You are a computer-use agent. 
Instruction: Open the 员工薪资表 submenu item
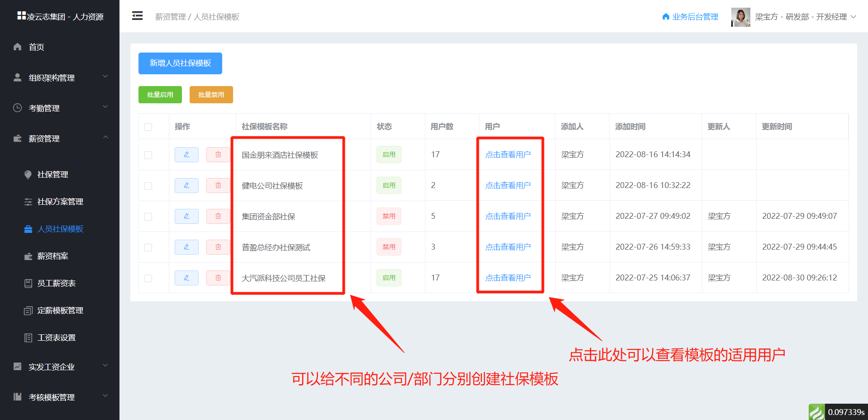coord(60,283)
